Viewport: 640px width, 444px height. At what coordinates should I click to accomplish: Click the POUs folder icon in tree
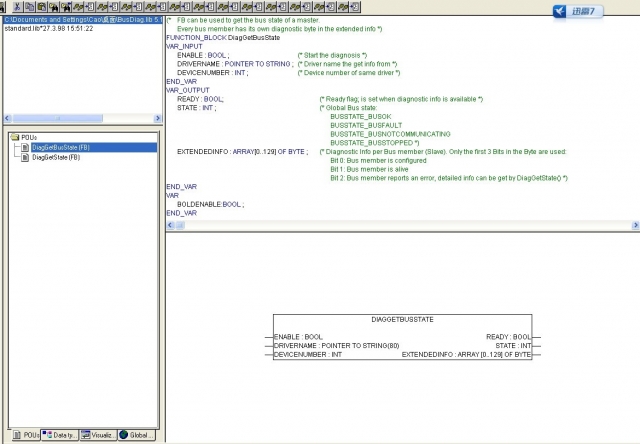(x=15, y=137)
